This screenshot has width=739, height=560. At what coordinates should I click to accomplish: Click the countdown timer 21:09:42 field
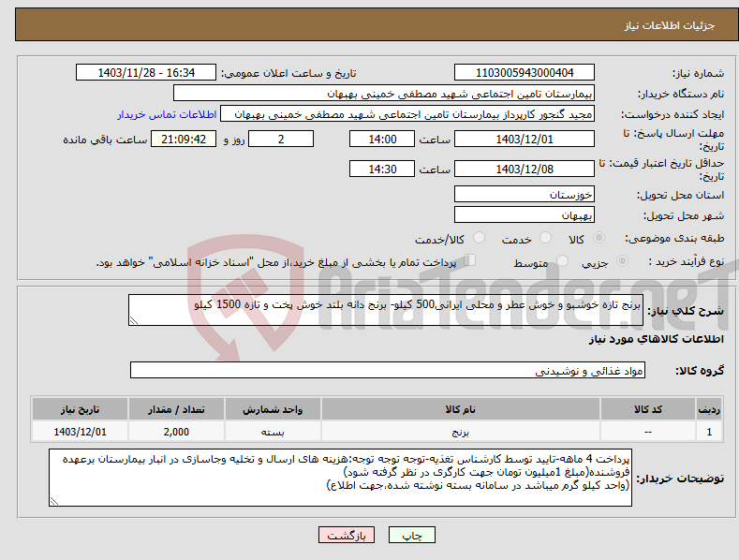click(x=184, y=139)
